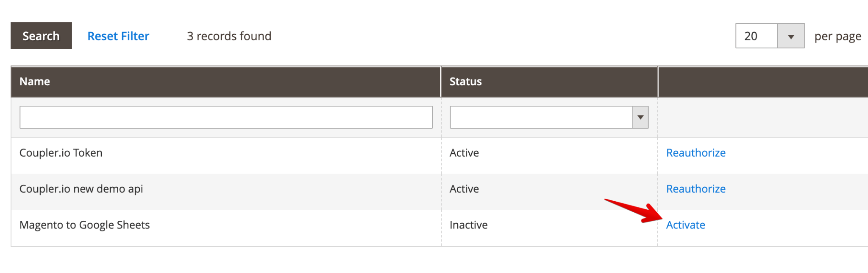Click the Active status of Coupler.io Token
Screen dimensions: 868x273
click(x=465, y=152)
